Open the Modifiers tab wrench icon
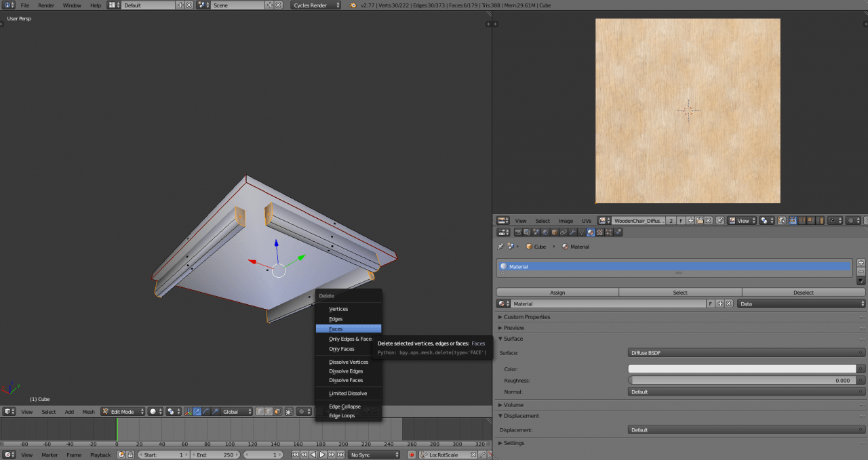Image resolution: width=868 pixels, height=460 pixels. point(573,232)
